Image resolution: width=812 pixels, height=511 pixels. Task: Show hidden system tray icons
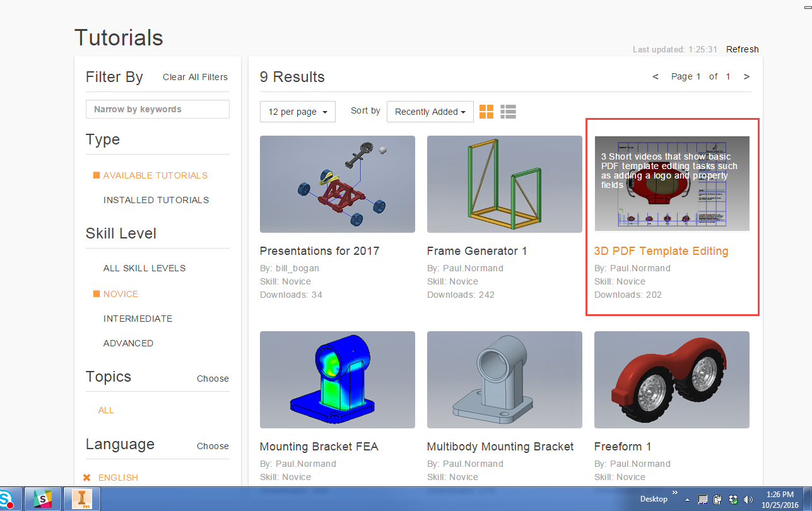pos(687,500)
